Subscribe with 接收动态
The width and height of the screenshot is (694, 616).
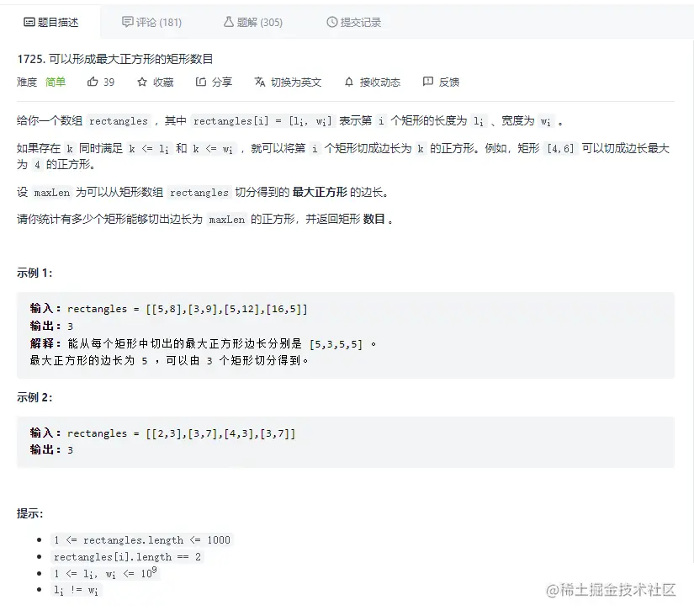click(x=379, y=82)
